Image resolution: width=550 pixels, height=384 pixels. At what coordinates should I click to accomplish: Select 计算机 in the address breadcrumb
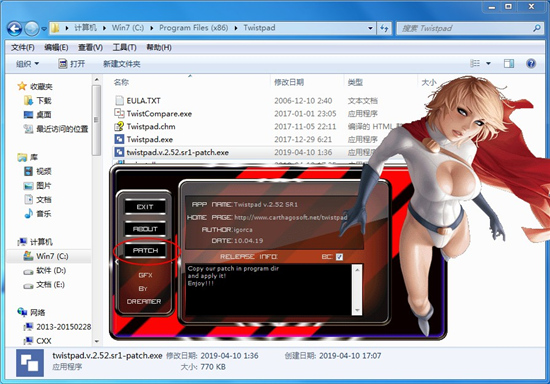(85, 28)
